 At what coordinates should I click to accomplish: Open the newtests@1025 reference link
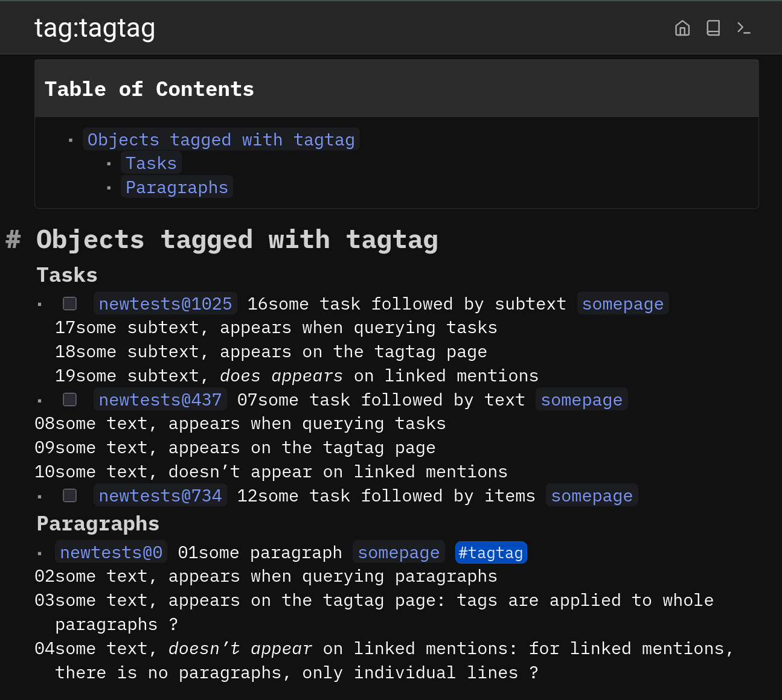(x=165, y=304)
